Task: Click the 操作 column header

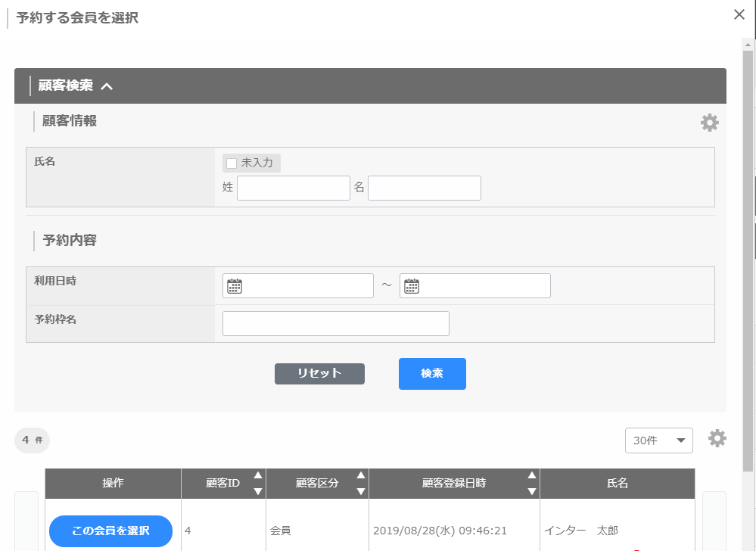Action: (x=113, y=483)
